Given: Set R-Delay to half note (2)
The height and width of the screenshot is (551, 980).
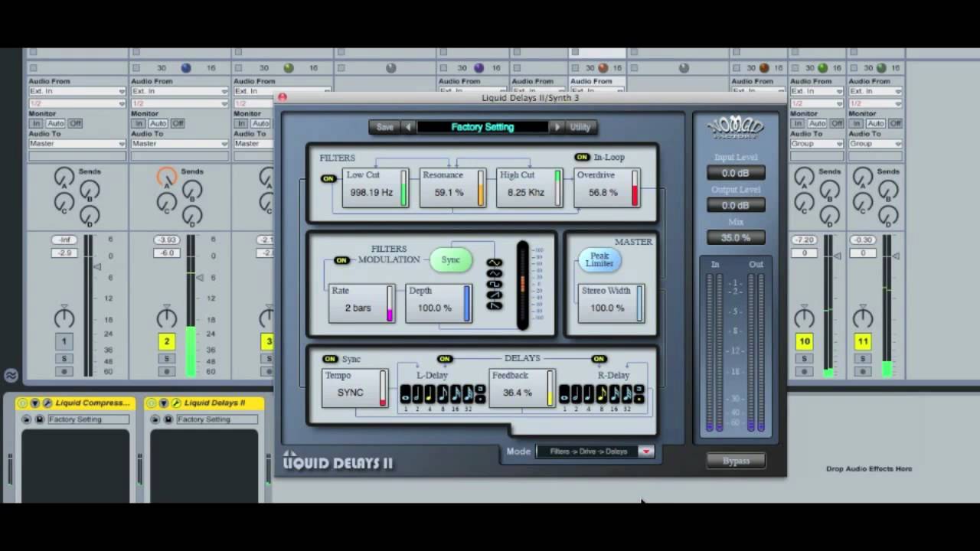Looking at the screenshot, I should coord(577,394).
